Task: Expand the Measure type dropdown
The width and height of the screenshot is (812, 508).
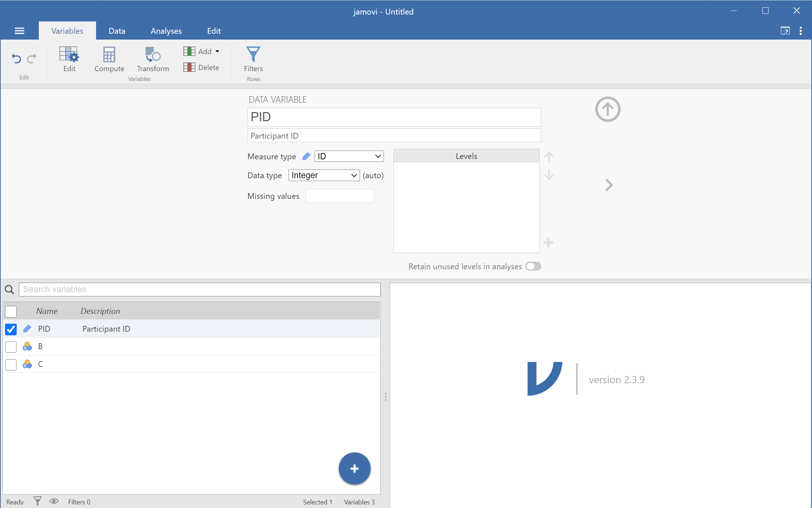Action: pyautogui.click(x=348, y=156)
